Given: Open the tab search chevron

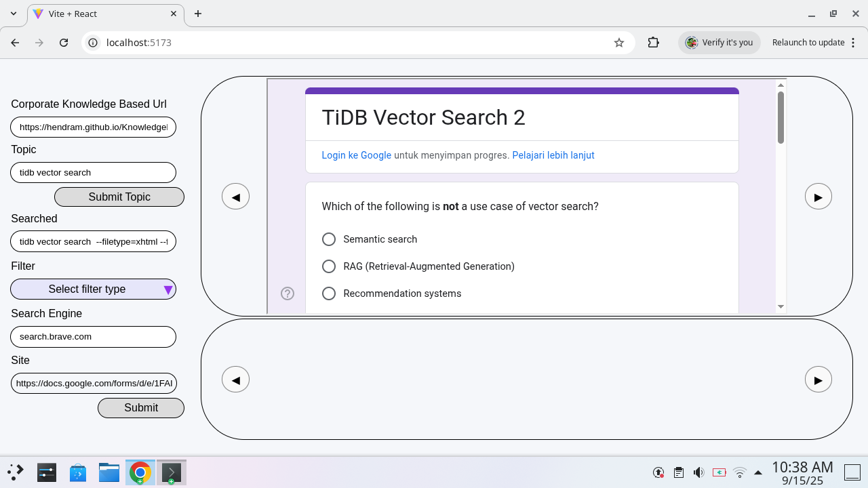Looking at the screenshot, I should (14, 14).
